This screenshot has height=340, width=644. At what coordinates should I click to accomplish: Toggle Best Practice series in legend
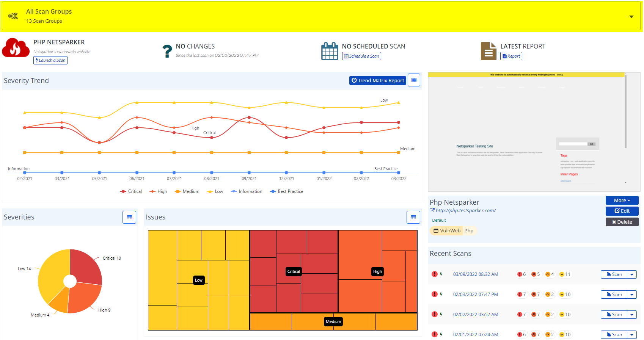pos(287,191)
